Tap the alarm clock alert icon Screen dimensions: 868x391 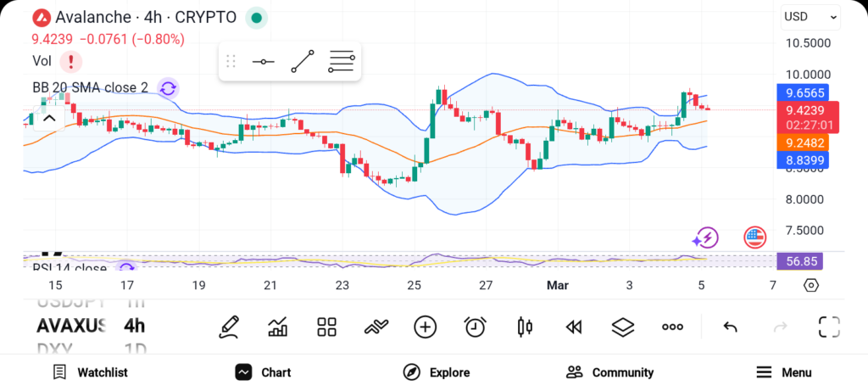[x=475, y=327]
